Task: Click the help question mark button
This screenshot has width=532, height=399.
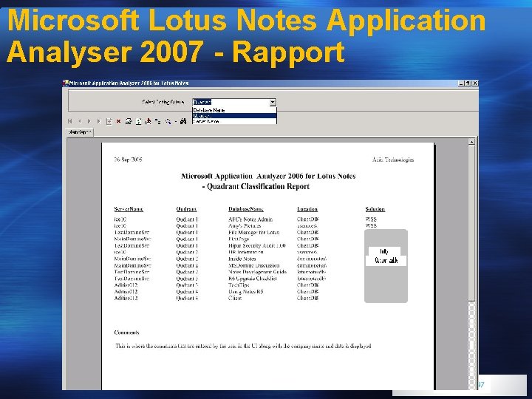Action: (468, 83)
